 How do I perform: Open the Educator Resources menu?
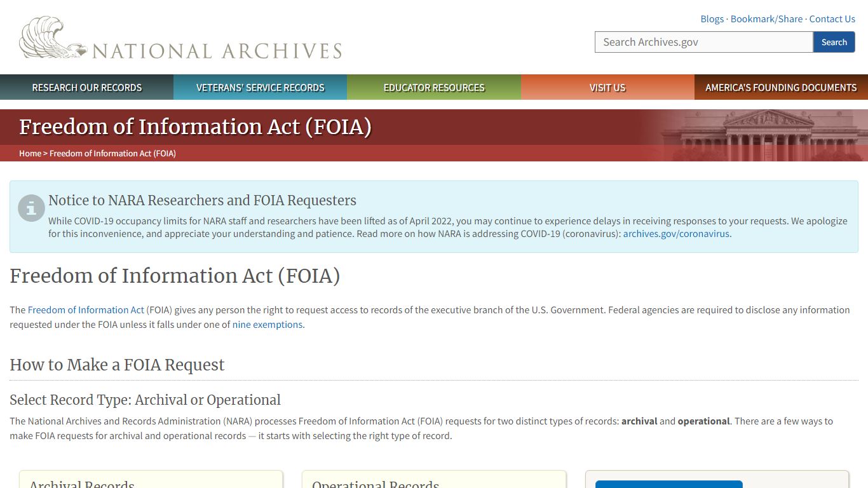434,88
